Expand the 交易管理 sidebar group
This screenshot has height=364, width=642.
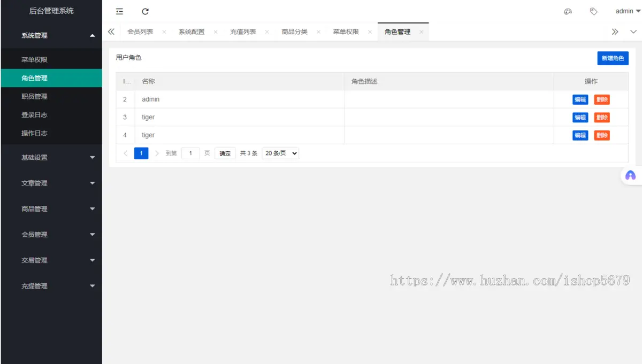click(x=51, y=260)
